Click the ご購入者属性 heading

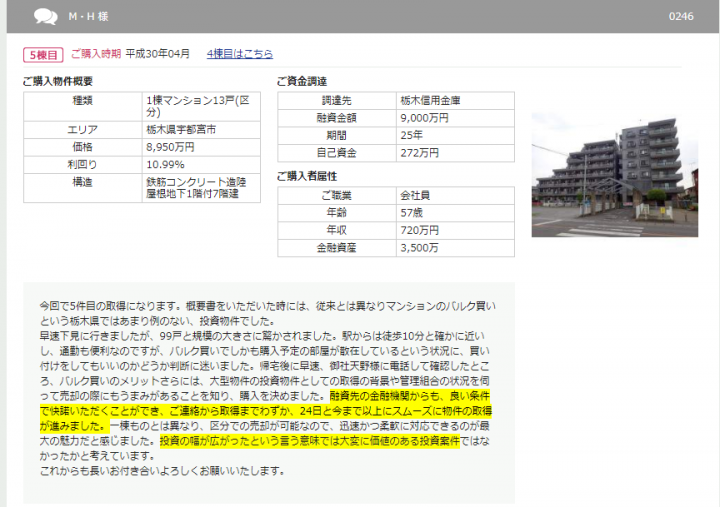307,176
